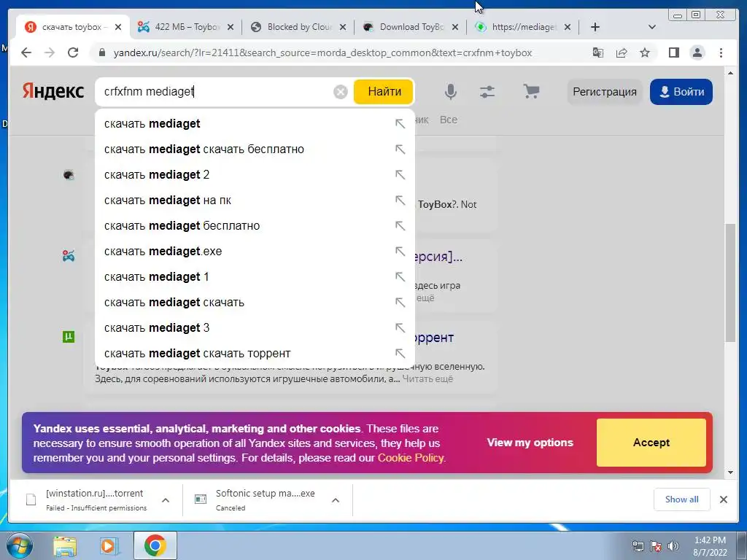Open Windows Explorer from taskbar
The width and height of the screenshot is (747, 560).
65,545
